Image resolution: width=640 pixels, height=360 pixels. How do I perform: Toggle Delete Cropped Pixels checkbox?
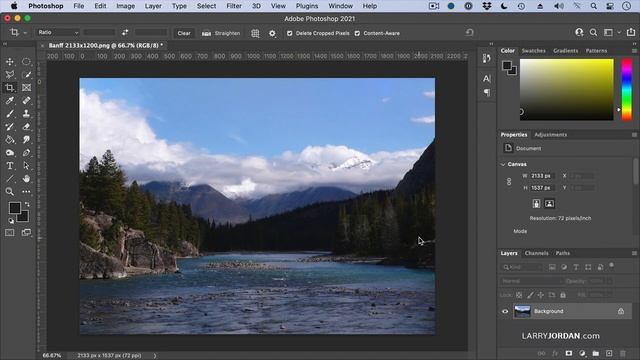coord(289,33)
